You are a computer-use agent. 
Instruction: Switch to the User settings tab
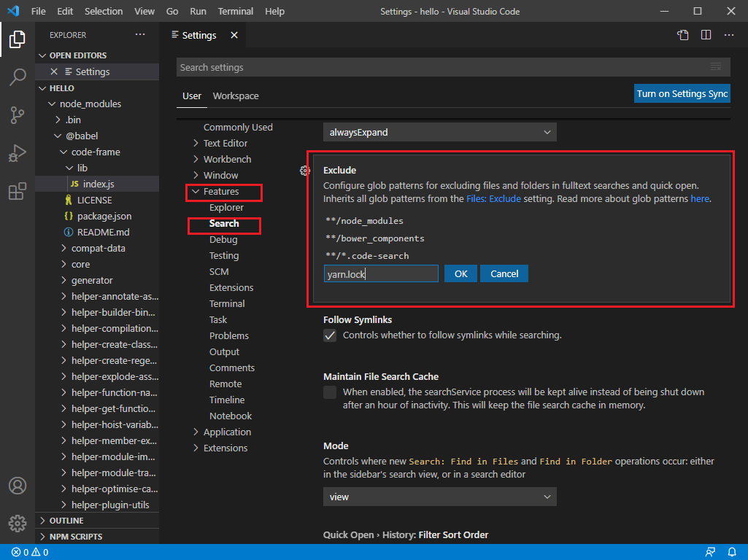coord(192,96)
